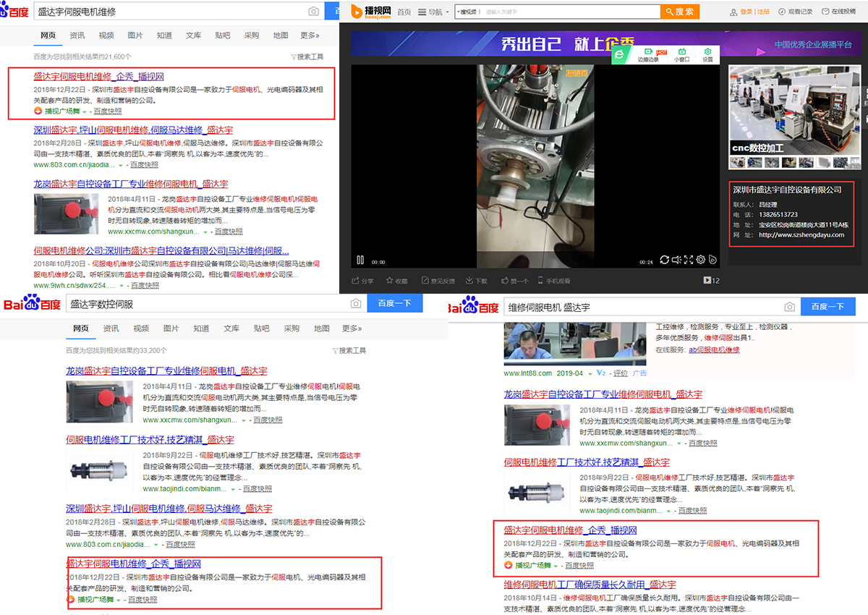Open 意见反馈 feedback below the video
The image size is (868, 615).
pyautogui.click(x=438, y=281)
